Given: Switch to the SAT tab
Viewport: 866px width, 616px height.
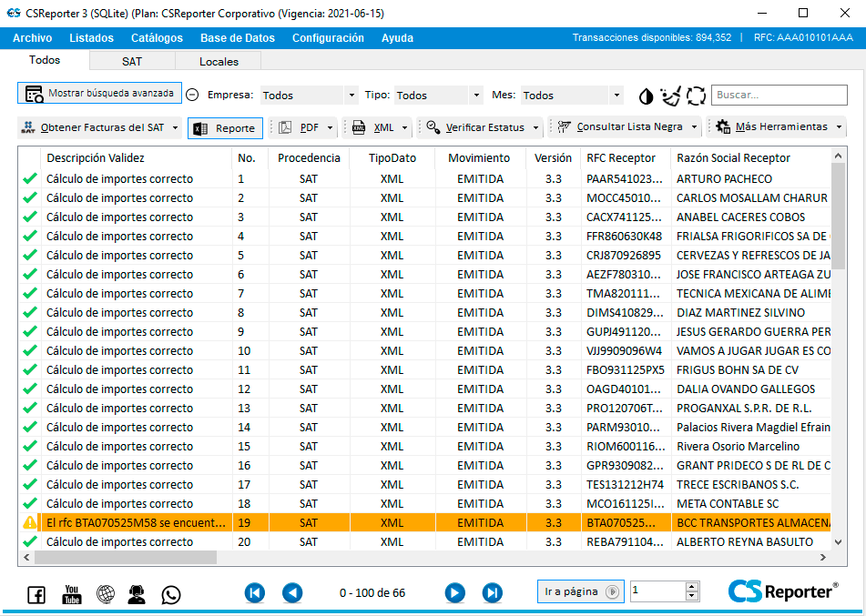Looking at the screenshot, I should (132, 61).
